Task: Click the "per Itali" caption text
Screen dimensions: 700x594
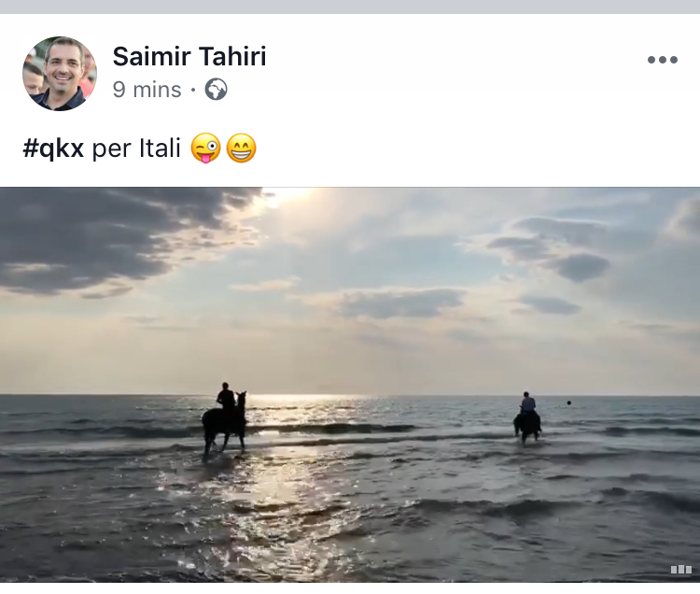Action: click(x=136, y=148)
